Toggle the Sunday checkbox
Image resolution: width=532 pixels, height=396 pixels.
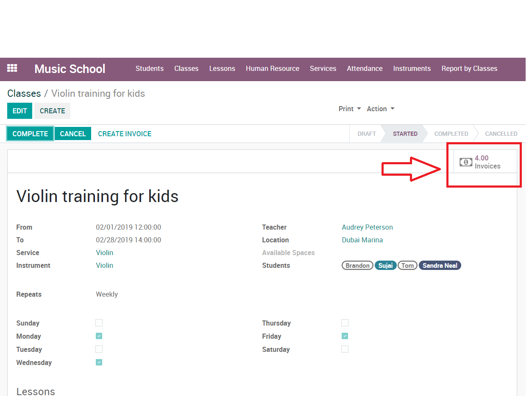pos(99,323)
